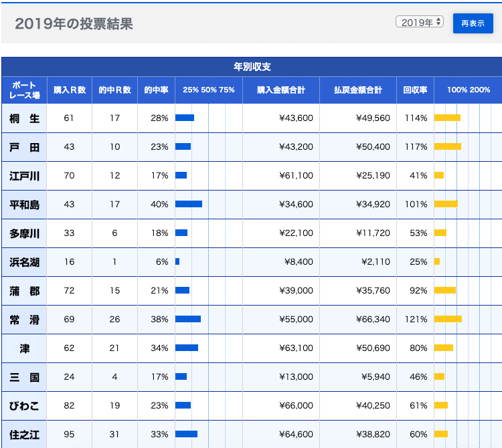The image size is (502, 448).
Task: Click the 購入R数 column header
Action: tap(70, 90)
